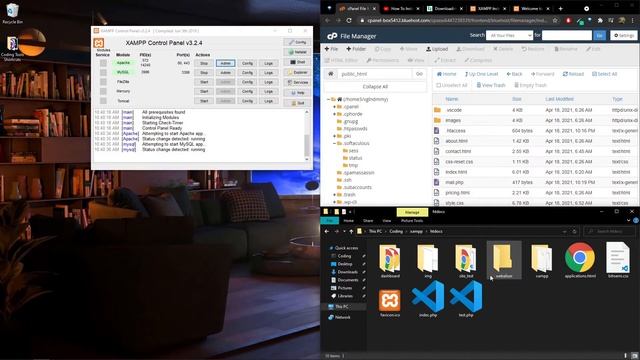The image size is (640, 360).
Task: Expand the .trash tree folder
Action: pos(334,195)
